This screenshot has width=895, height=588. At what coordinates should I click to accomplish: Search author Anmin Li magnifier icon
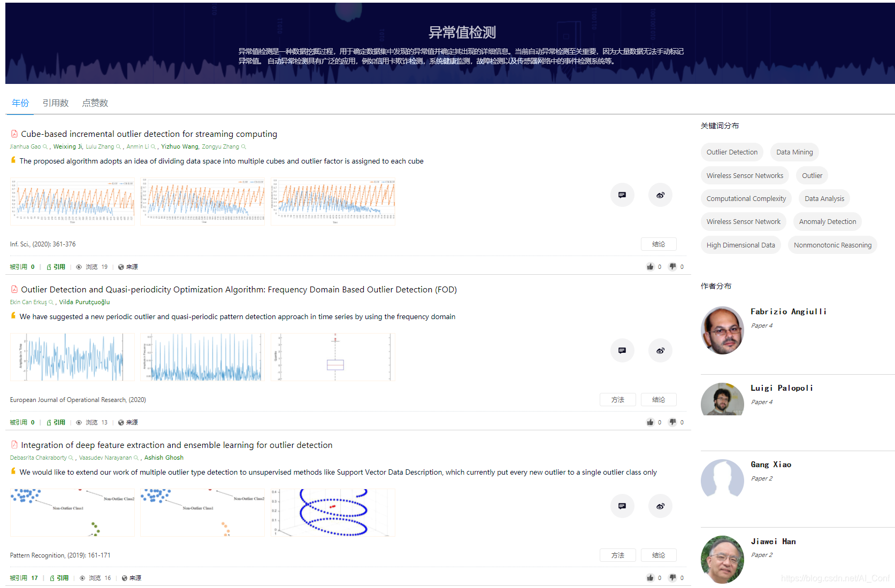click(153, 147)
